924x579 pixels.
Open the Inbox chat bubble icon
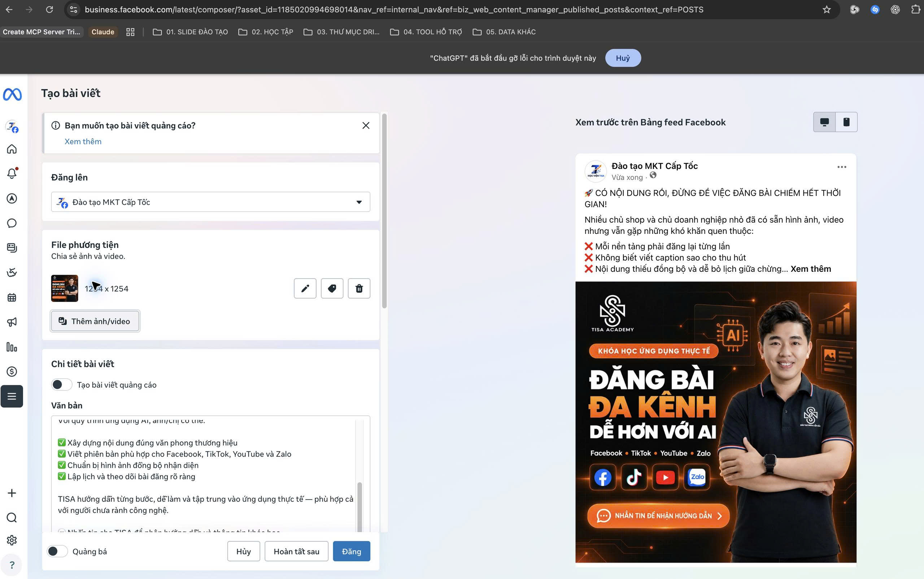pyautogui.click(x=12, y=223)
